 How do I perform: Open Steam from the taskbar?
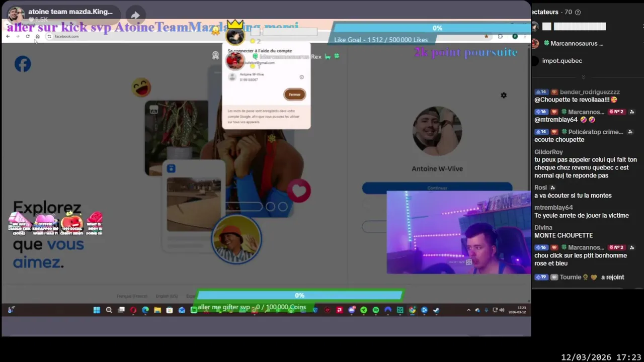(x=436, y=310)
